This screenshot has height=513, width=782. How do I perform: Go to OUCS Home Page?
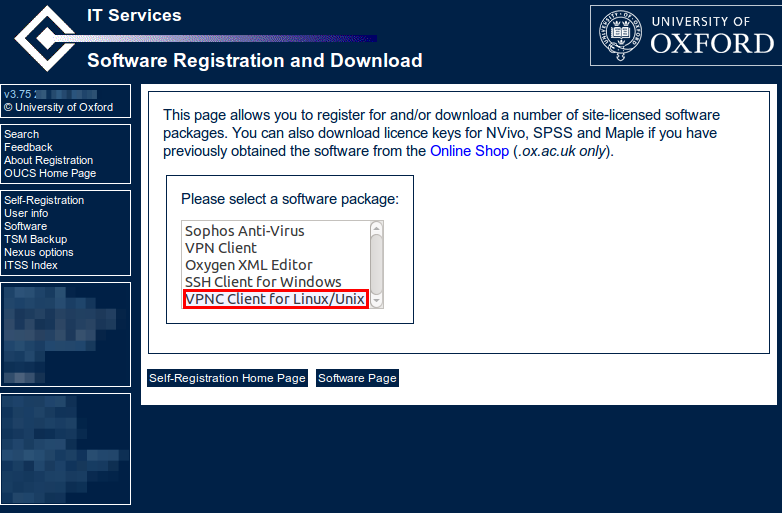pos(50,173)
